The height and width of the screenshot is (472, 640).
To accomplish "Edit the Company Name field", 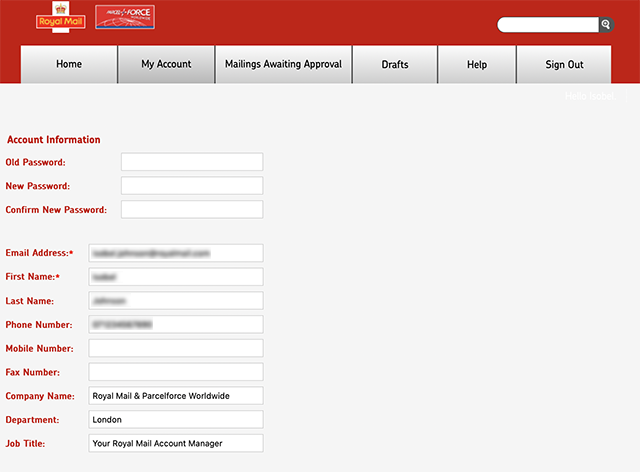I will point(175,396).
